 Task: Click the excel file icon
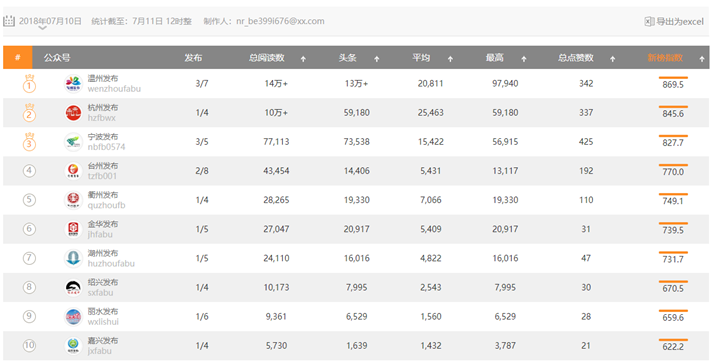(649, 21)
